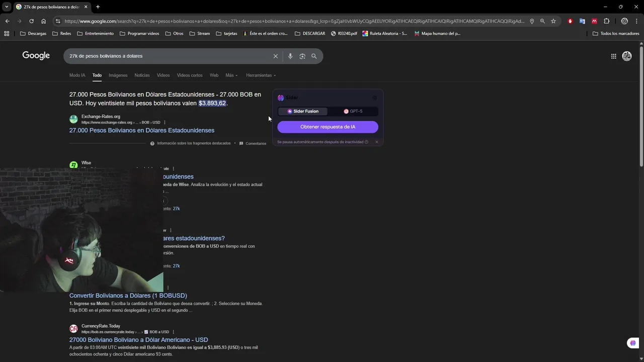Image resolution: width=644 pixels, height=362 pixels.
Task: Search by image with Lens icon
Action: (x=302, y=56)
